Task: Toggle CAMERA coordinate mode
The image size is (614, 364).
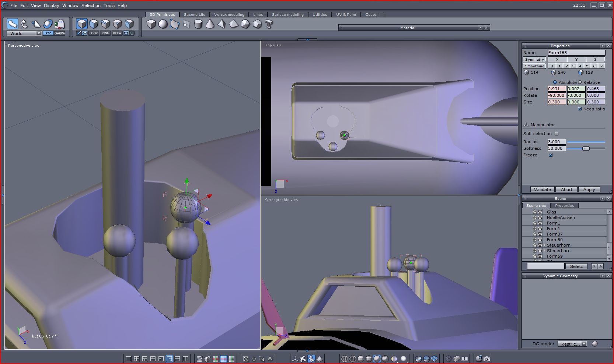Action: pyautogui.click(x=60, y=33)
